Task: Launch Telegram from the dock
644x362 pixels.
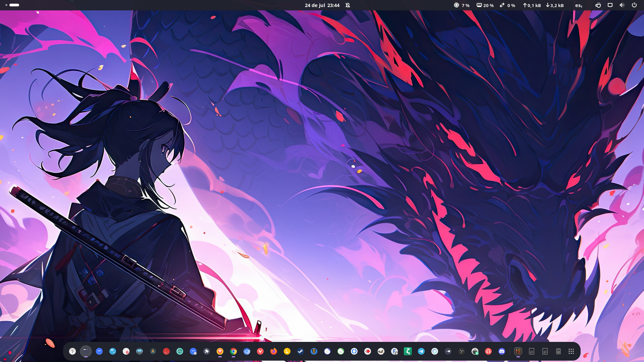Action: click(421, 351)
